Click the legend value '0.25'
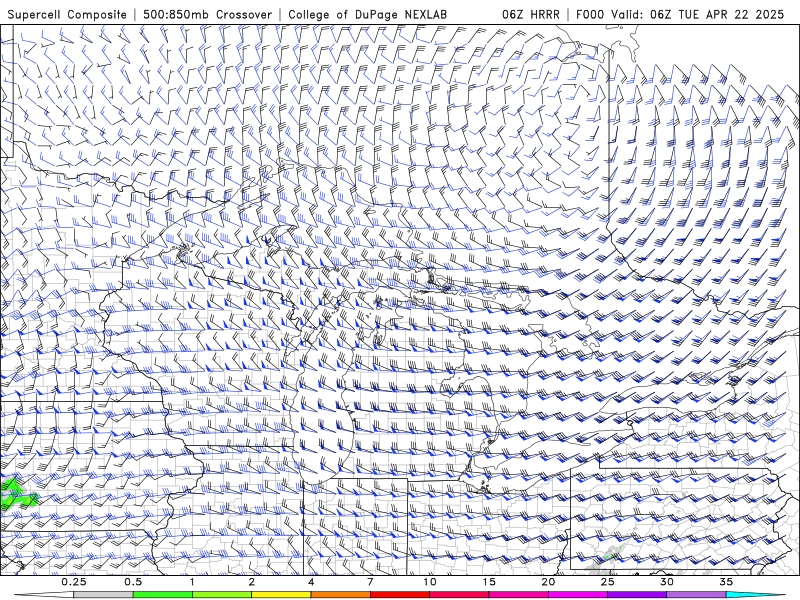This screenshot has width=800, height=600. (x=73, y=582)
